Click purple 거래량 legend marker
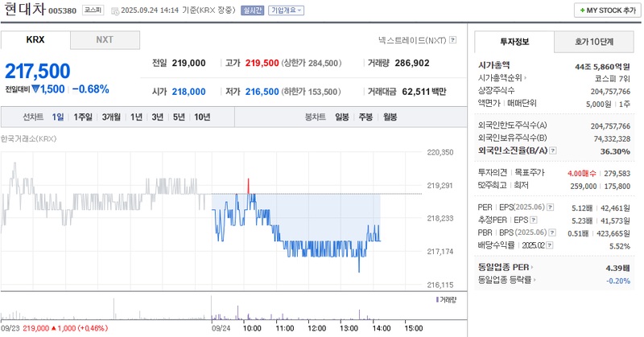The width and height of the screenshot is (644, 337). [437, 300]
